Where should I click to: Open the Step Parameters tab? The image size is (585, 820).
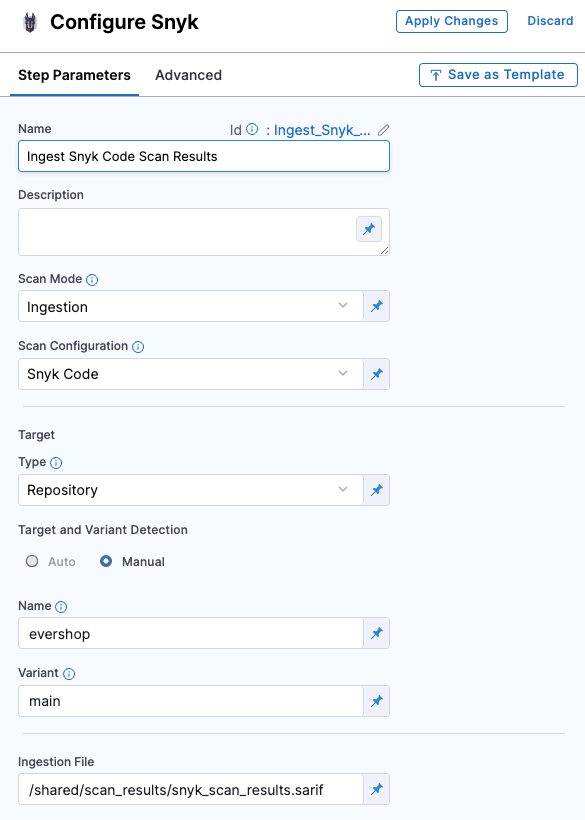pos(74,75)
